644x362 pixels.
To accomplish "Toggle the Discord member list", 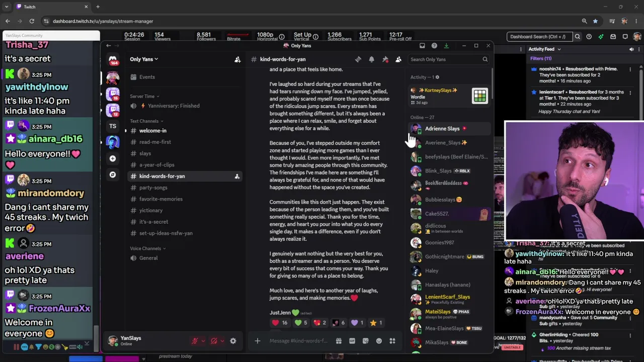I will coord(398,59).
